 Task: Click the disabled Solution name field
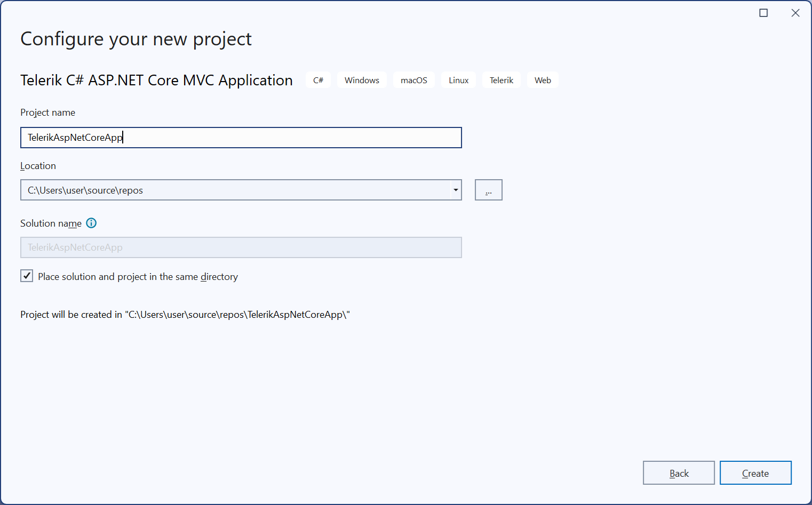click(240, 247)
